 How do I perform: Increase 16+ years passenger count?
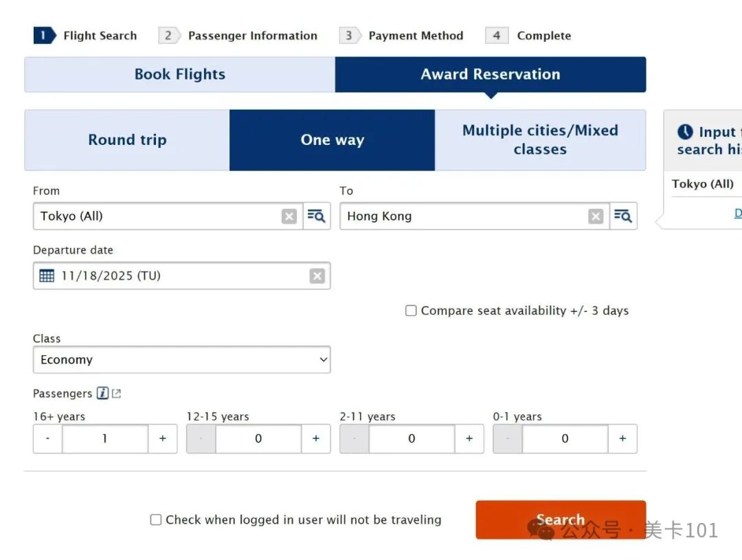[x=163, y=438]
